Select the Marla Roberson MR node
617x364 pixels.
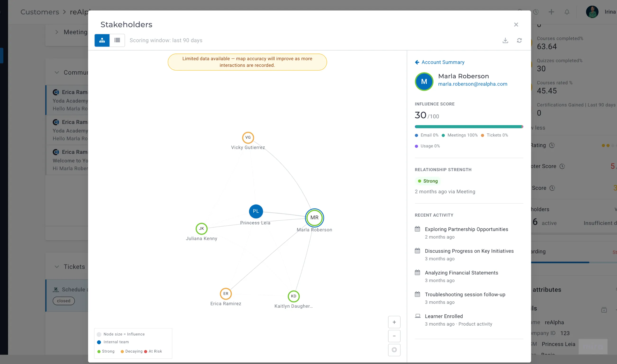[314, 218]
